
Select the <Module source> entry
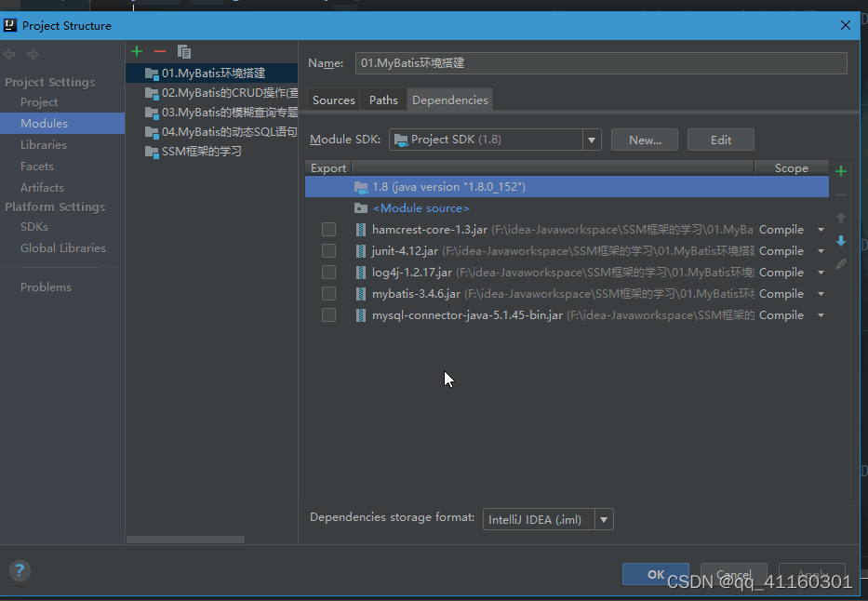click(567, 208)
